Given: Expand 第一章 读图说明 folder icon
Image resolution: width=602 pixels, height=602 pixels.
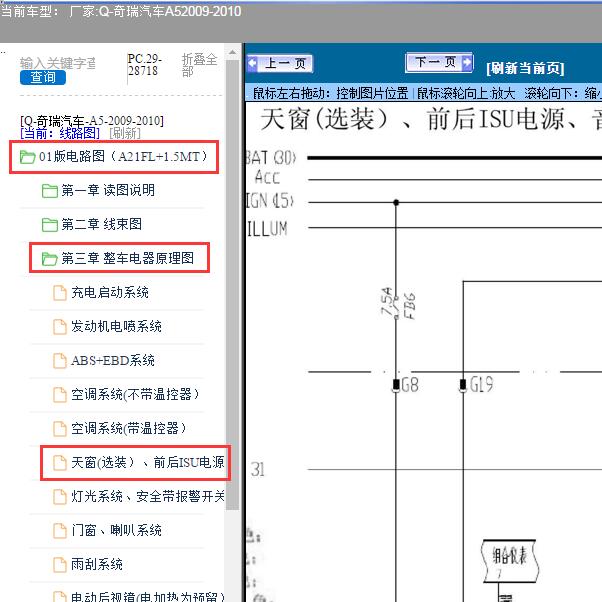Looking at the screenshot, I should point(50,191).
